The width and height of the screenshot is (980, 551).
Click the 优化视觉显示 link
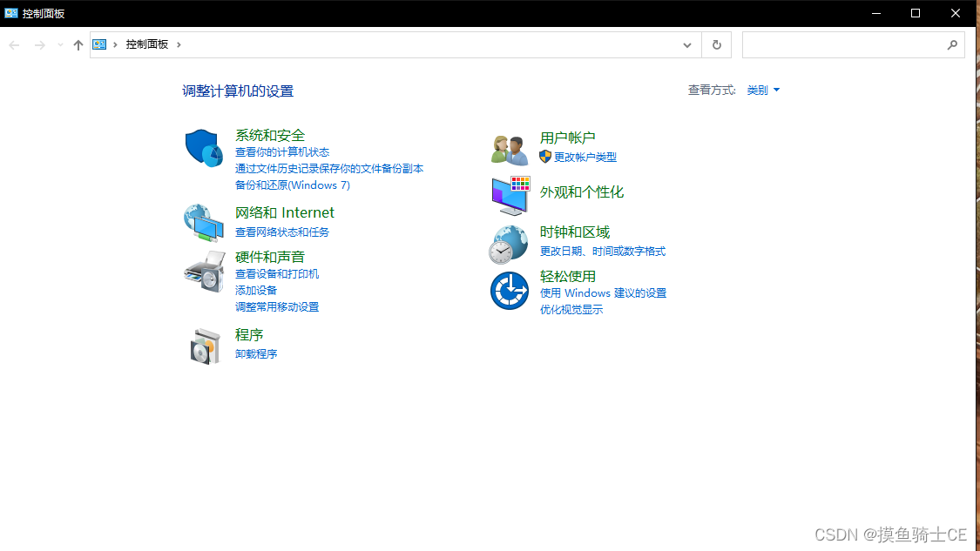(571, 309)
